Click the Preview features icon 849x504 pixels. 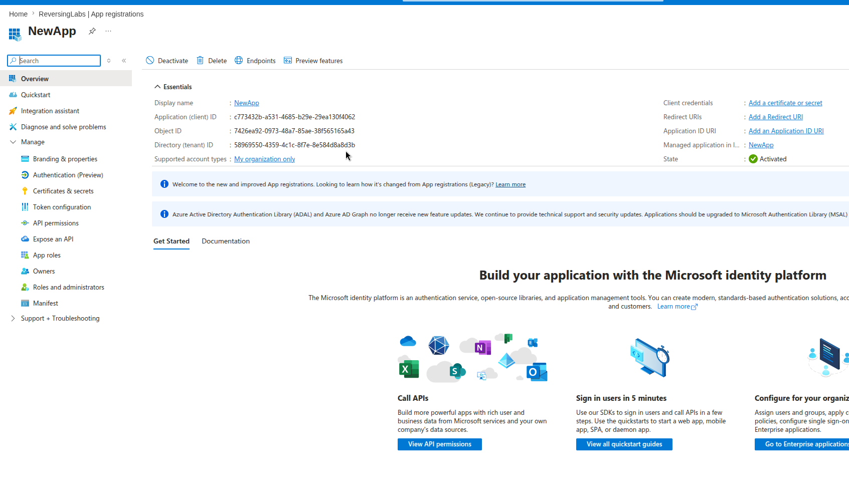point(288,60)
